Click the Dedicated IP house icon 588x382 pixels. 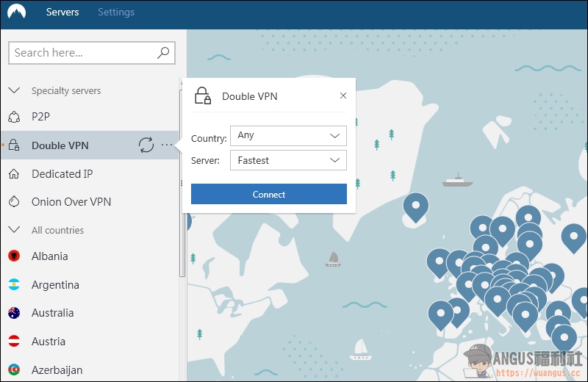coord(14,174)
